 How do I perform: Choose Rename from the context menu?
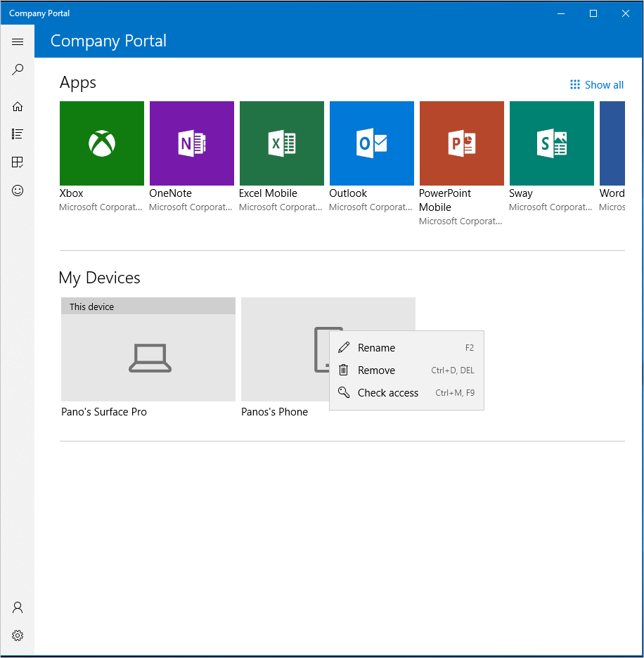click(406, 347)
